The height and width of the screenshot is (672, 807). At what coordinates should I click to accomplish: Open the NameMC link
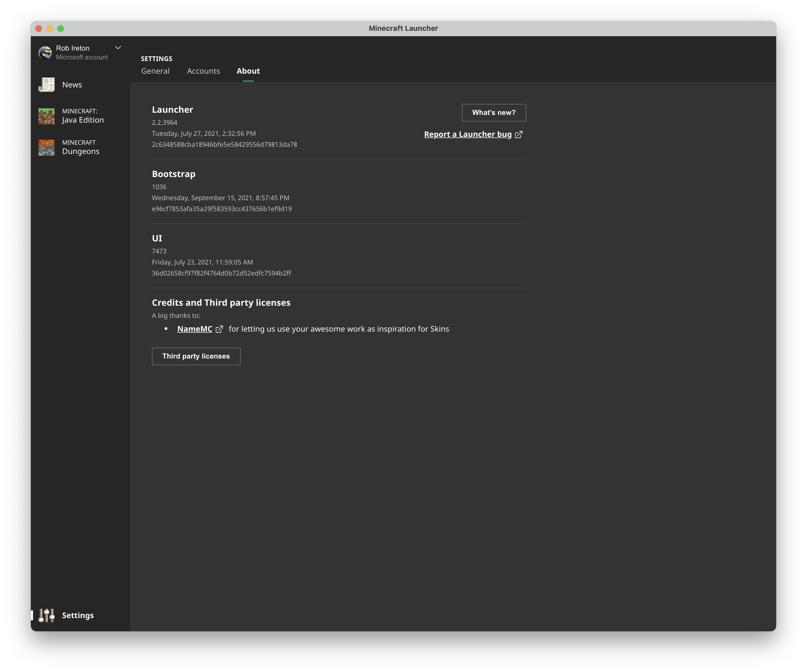(194, 329)
